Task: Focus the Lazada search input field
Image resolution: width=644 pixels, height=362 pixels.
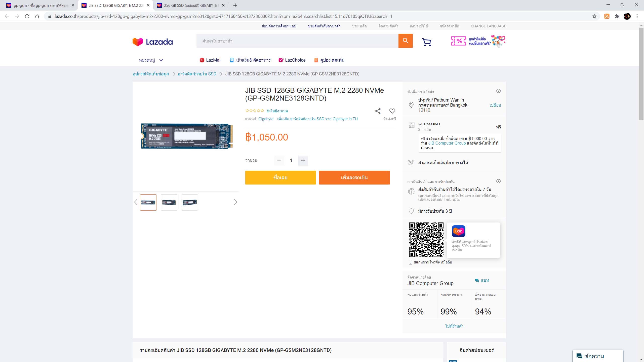Action: 297,41
